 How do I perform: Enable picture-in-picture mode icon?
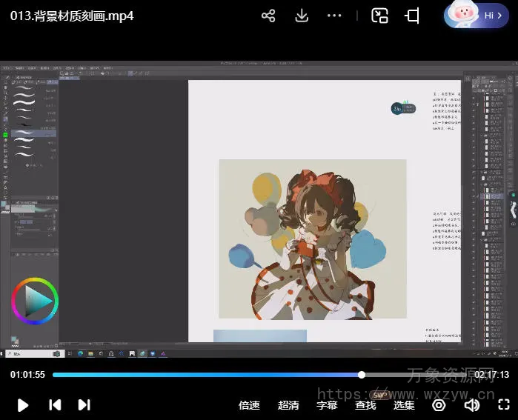[380, 16]
